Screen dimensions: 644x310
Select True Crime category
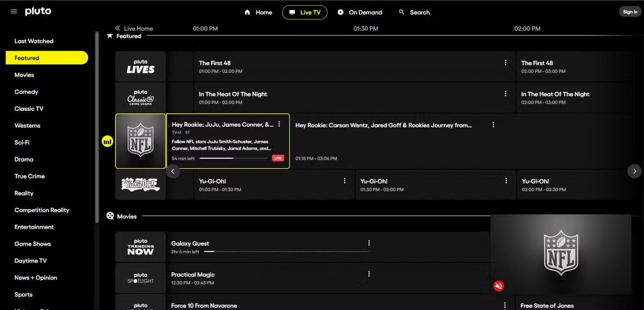tap(30, 176)
